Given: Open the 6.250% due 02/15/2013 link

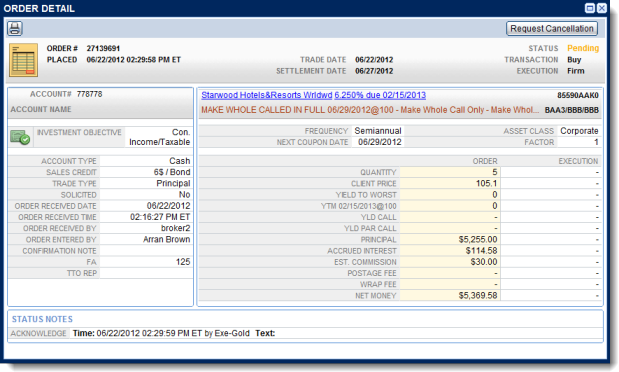Looking at the screenshot, I should (x=380, y=95).
